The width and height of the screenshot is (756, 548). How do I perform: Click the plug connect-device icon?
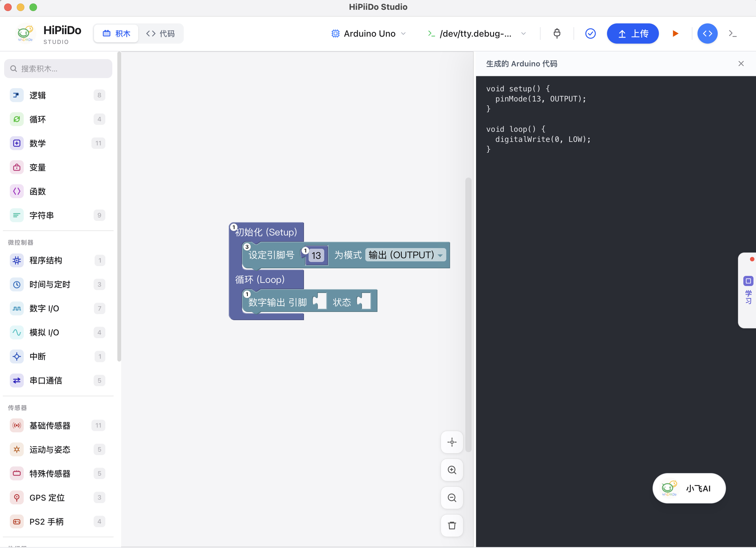pos(557,33)
